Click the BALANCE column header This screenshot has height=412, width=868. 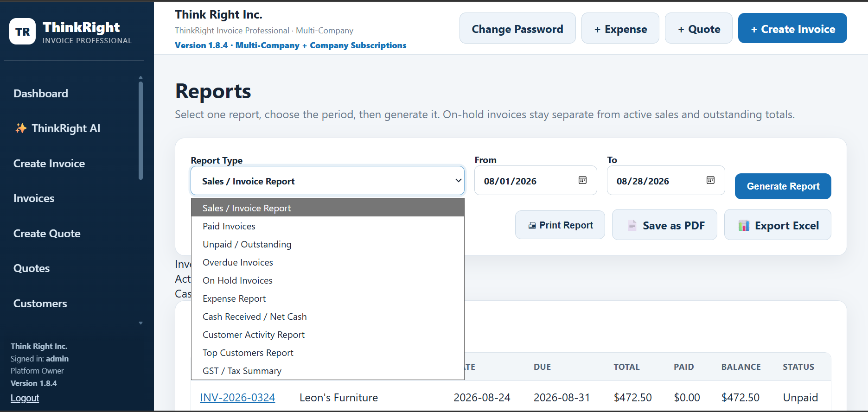741,367
